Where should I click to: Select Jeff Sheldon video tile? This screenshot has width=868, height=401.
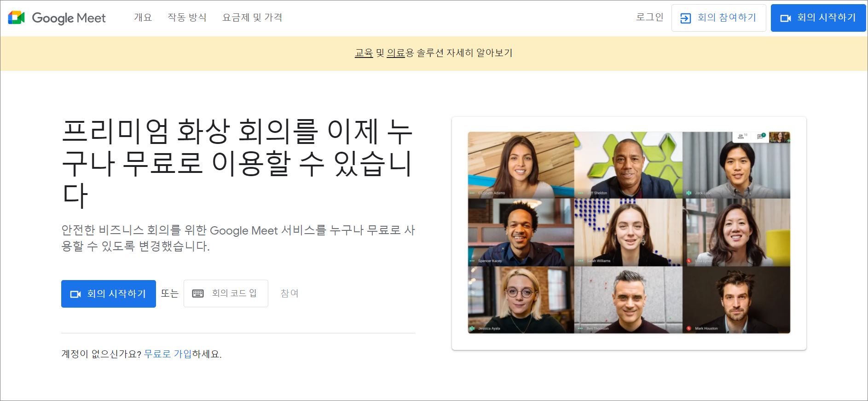tap(628, 165)
